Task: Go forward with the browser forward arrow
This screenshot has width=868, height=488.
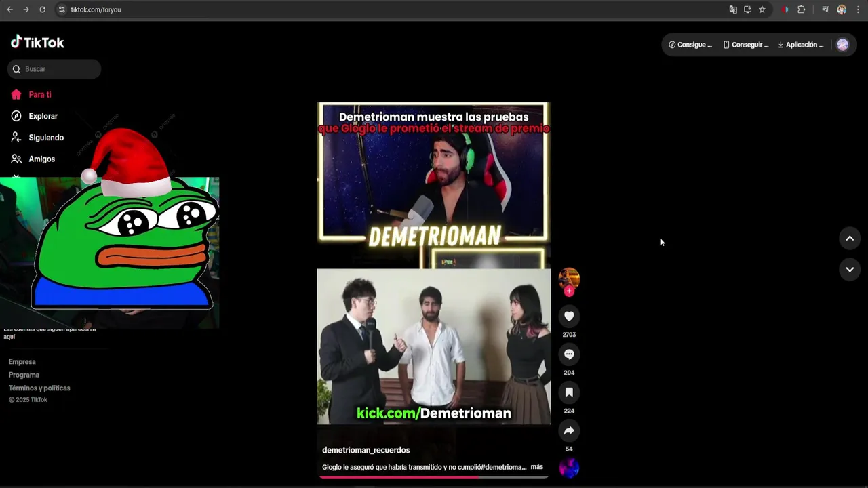Action: [26, 9]
